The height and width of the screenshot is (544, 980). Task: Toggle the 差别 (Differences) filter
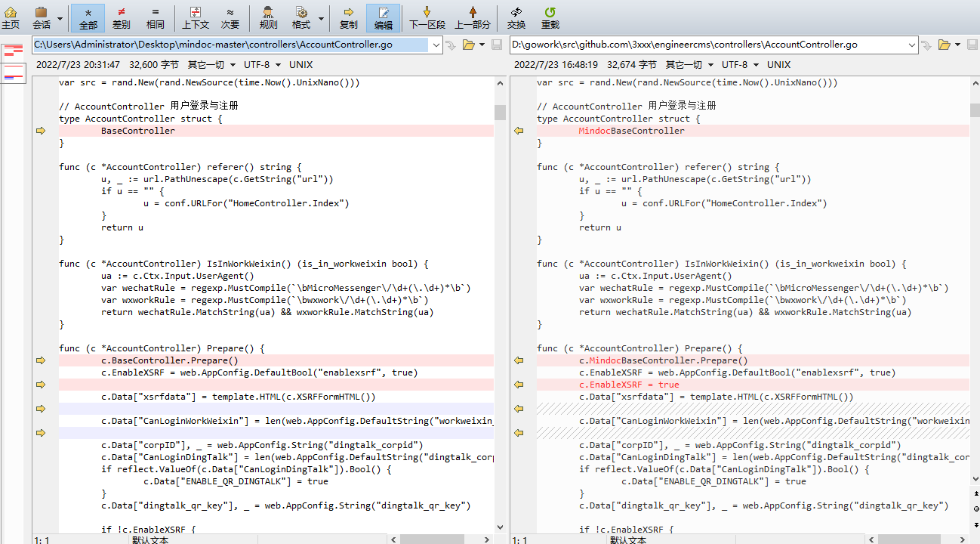(121, 17)
